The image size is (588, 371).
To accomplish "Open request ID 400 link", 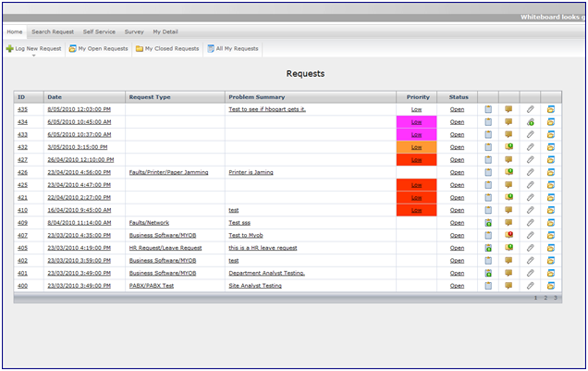I will click(22, 286).
